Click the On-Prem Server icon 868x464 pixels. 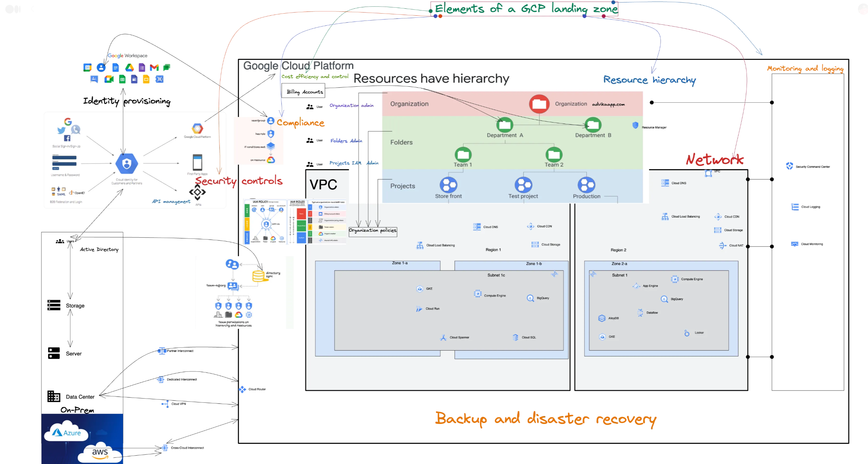(54, 353)
